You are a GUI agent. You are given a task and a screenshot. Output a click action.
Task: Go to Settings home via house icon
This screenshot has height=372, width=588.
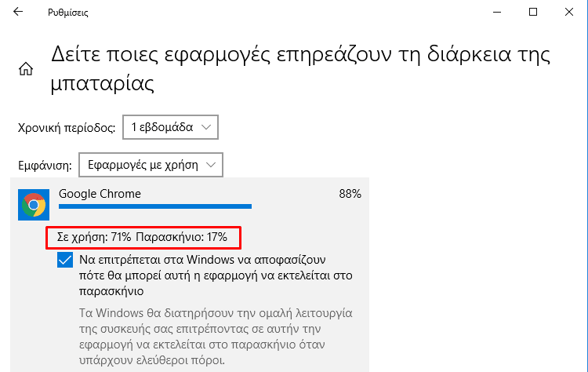pos(25,68)
